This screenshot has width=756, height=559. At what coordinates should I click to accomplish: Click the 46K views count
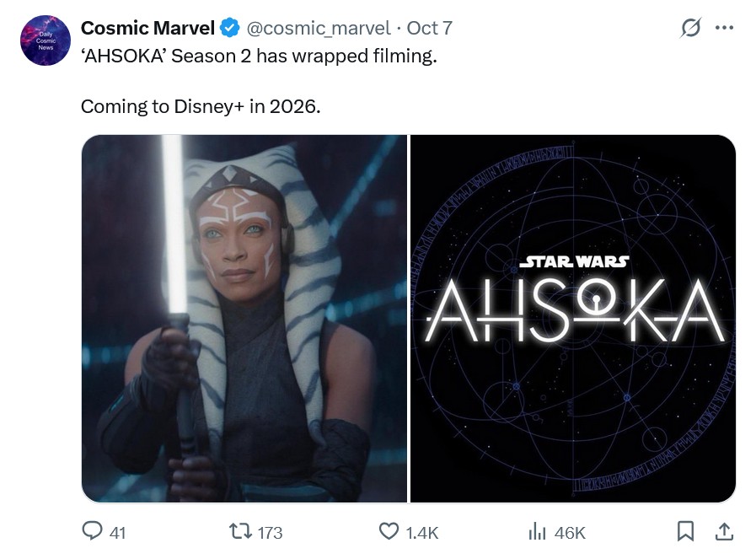(570, 532)
